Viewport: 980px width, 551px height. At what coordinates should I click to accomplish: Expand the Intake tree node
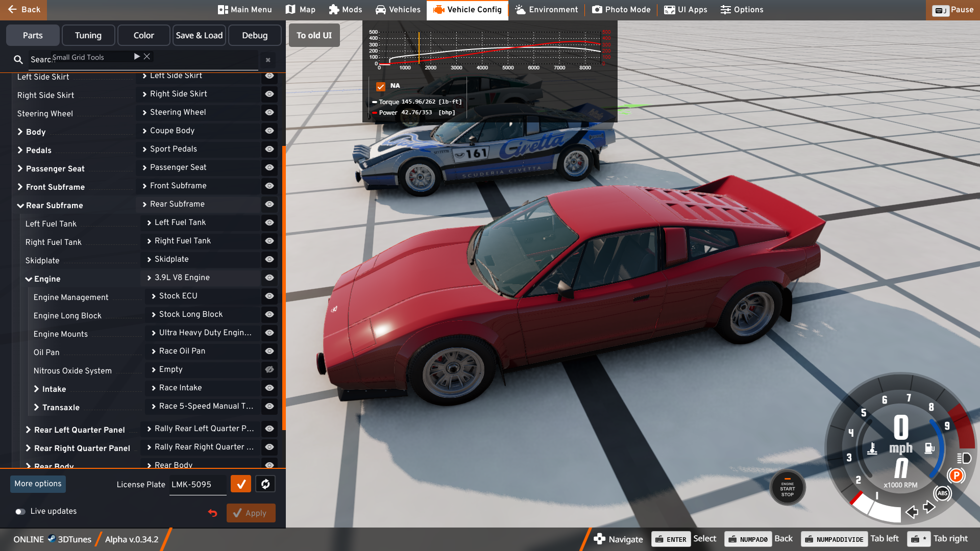pos(37,389)
